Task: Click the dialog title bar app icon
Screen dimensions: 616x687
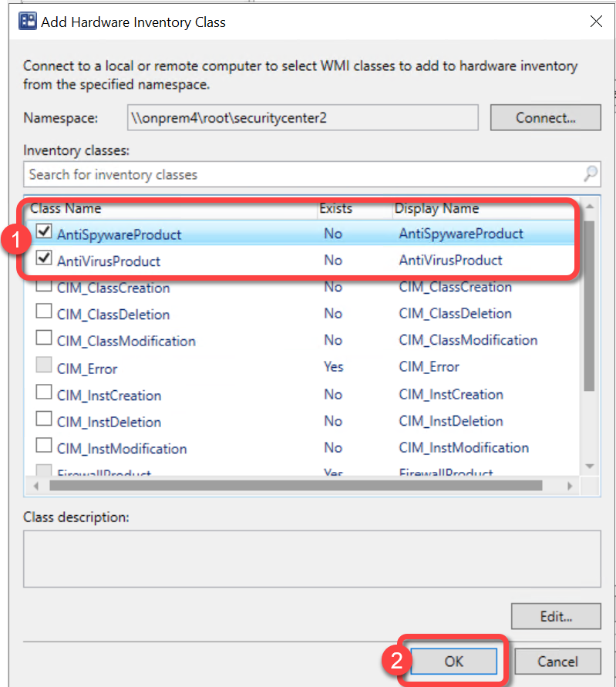Action: click(x=26, y=22)
